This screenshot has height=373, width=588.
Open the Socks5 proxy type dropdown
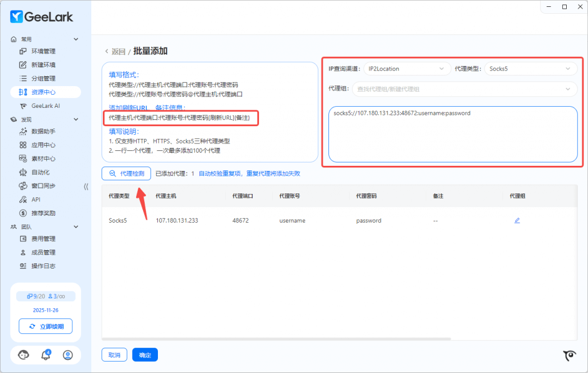pos(530,69)
